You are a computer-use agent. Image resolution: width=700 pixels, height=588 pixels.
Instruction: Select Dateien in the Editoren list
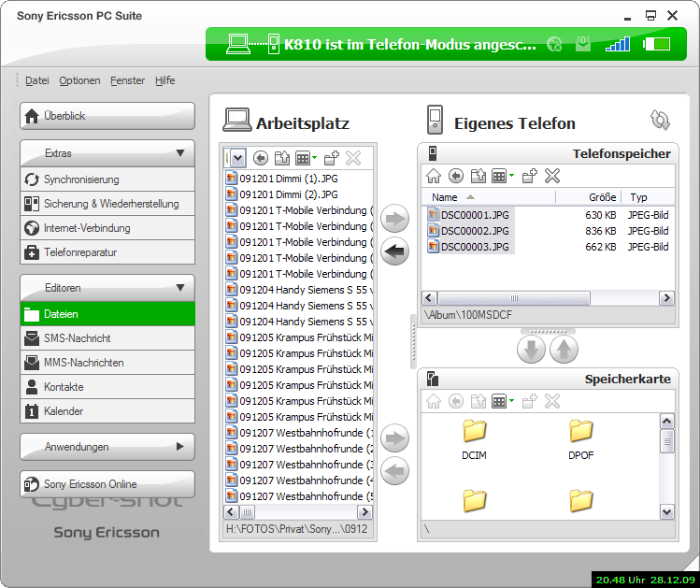pos(107,314)
